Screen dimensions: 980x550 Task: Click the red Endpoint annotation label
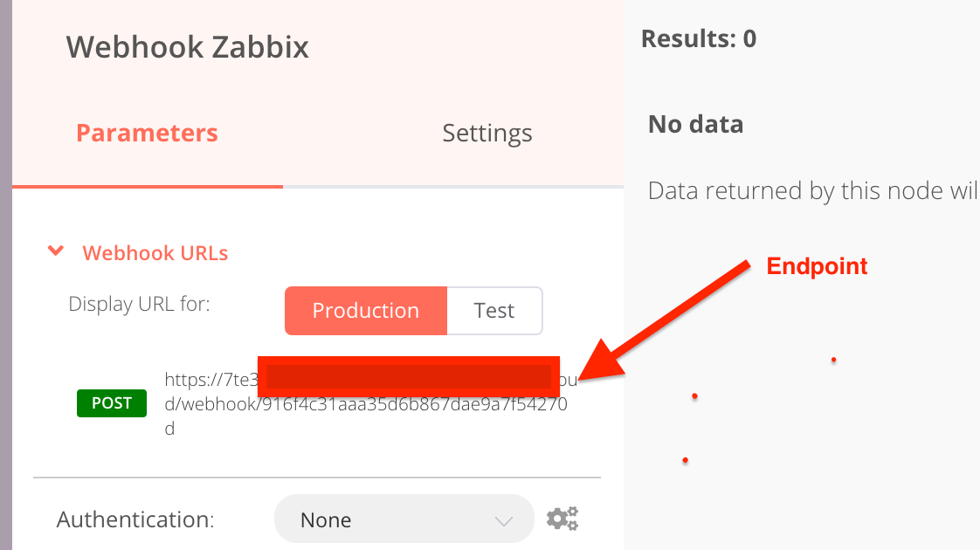click(x=817, y=266)
